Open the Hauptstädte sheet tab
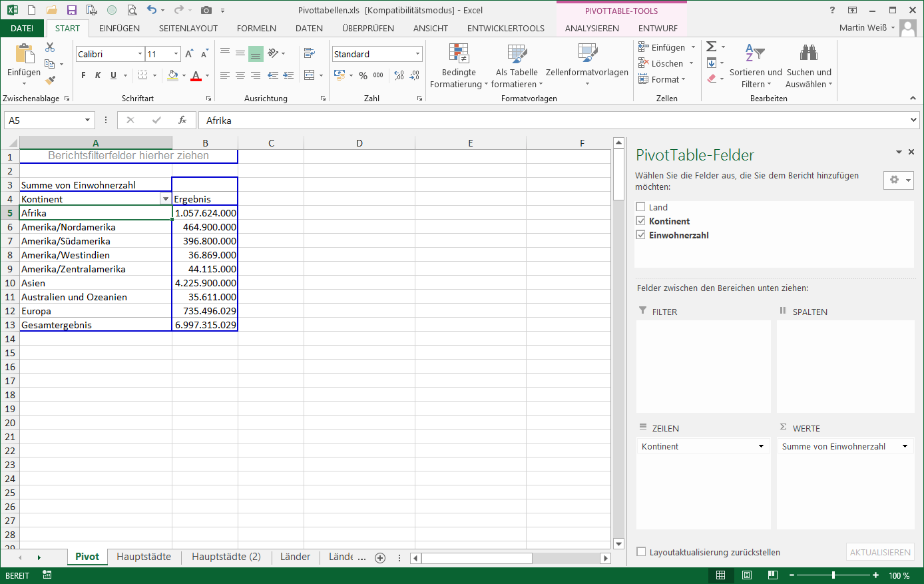 click(143, 557)
